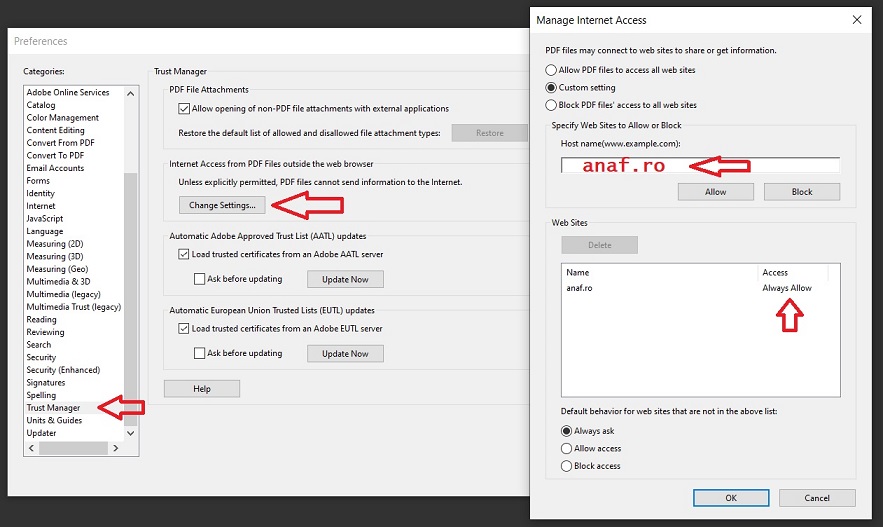
Task: Select the Language category
Action: pos(44,231)
